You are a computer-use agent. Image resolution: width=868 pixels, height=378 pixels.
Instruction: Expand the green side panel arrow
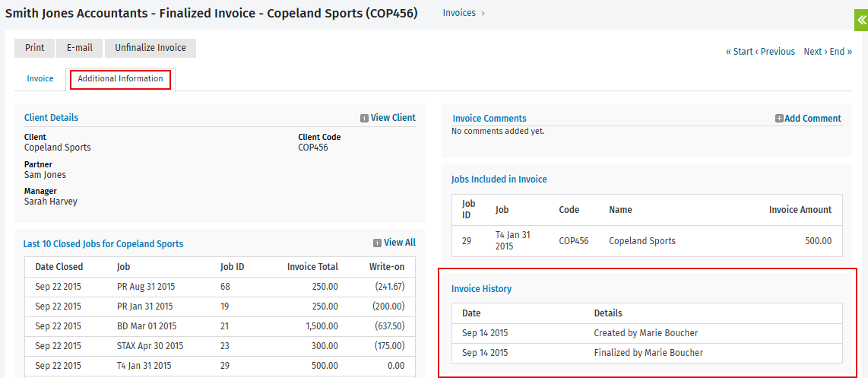[x=861, y=21]
